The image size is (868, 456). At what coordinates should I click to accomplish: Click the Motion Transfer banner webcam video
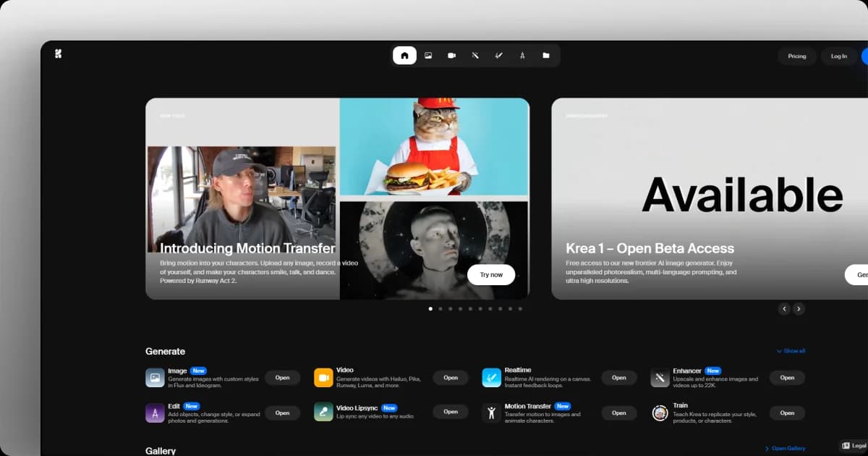(242, 199)
